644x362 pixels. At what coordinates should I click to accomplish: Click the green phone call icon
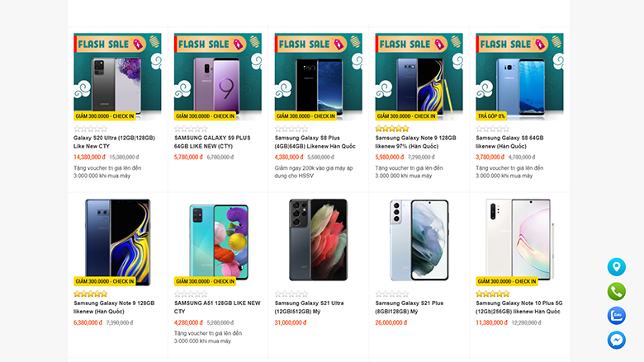click(x=617, y=291)
